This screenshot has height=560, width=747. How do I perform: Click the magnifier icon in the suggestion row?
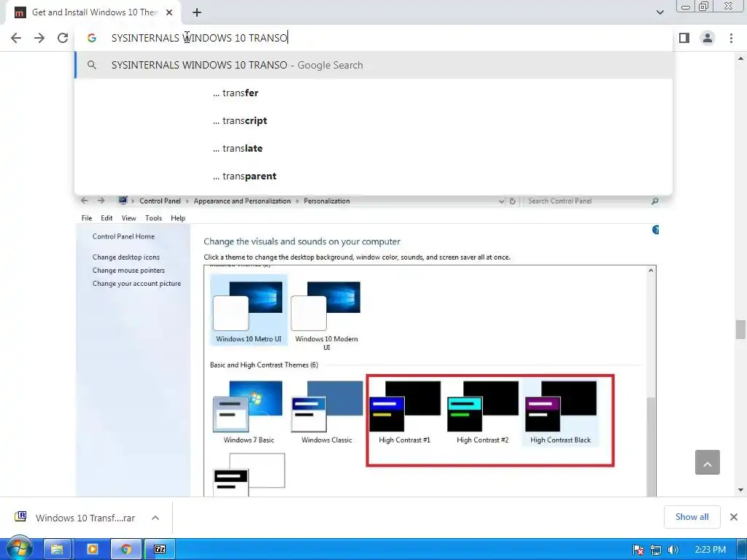[92, 65]
